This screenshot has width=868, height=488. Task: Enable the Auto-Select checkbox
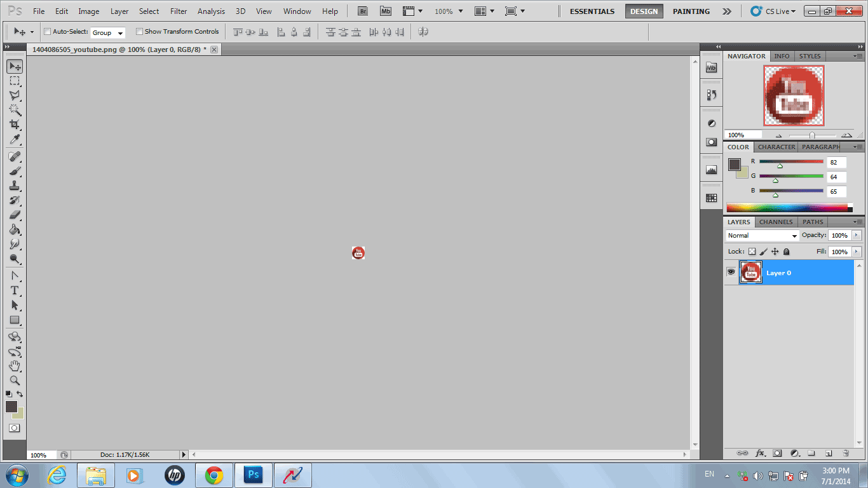point(47,31)
